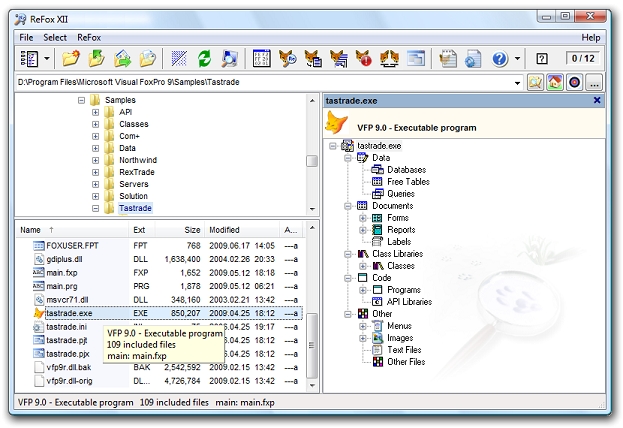Click the fox icon with the listing lines
This screenshot has height=428, width=623.
point(339,58)
